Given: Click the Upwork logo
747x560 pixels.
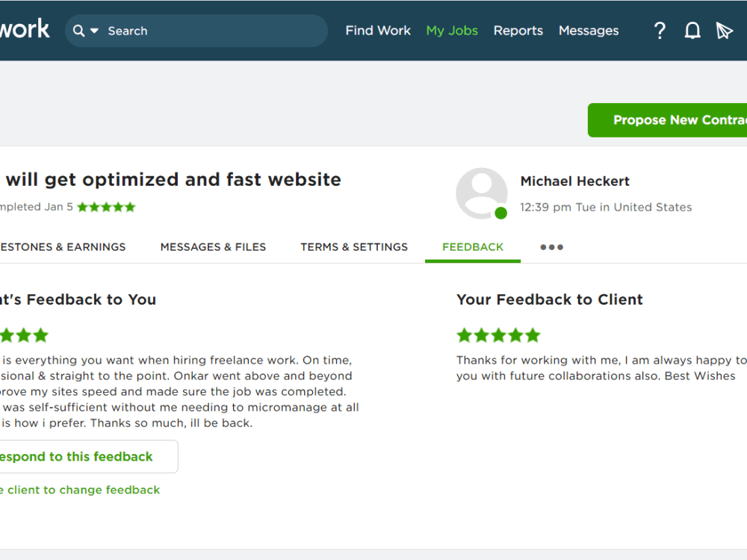Looking at the screenshot, I should coord(25,30).
